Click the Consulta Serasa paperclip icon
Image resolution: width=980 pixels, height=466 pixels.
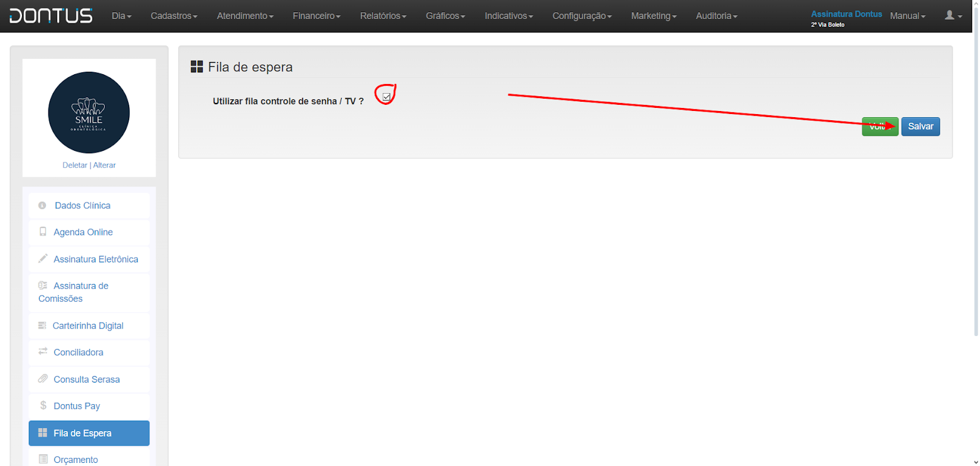(43, 379)
